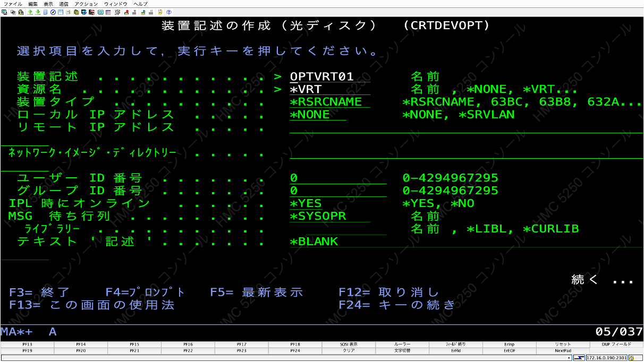Open the 編集 menu
644x362 pixels.
[x=33, y=4]
